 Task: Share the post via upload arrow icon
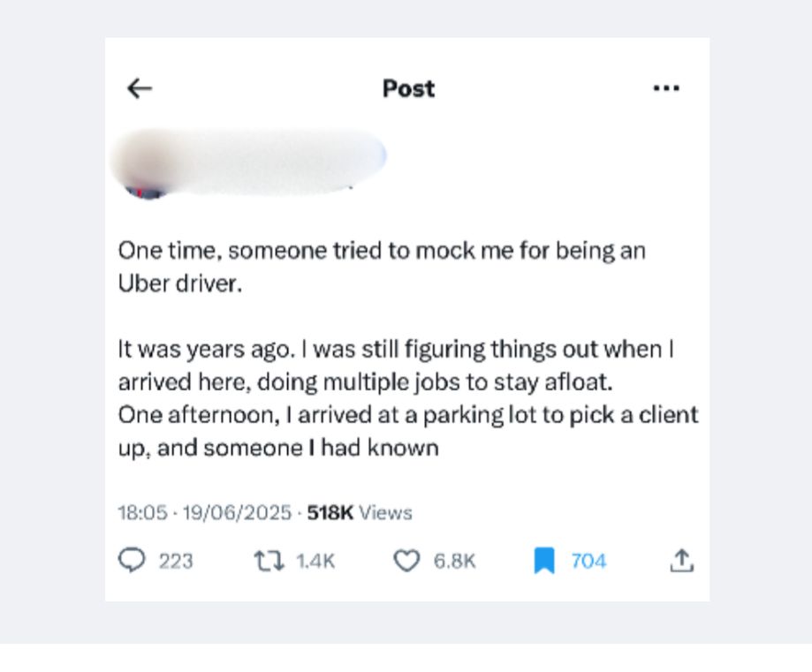[681, 561]
